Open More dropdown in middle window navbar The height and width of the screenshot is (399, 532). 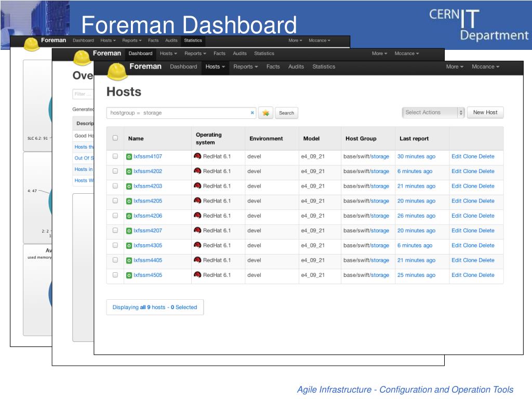[380, 54]
